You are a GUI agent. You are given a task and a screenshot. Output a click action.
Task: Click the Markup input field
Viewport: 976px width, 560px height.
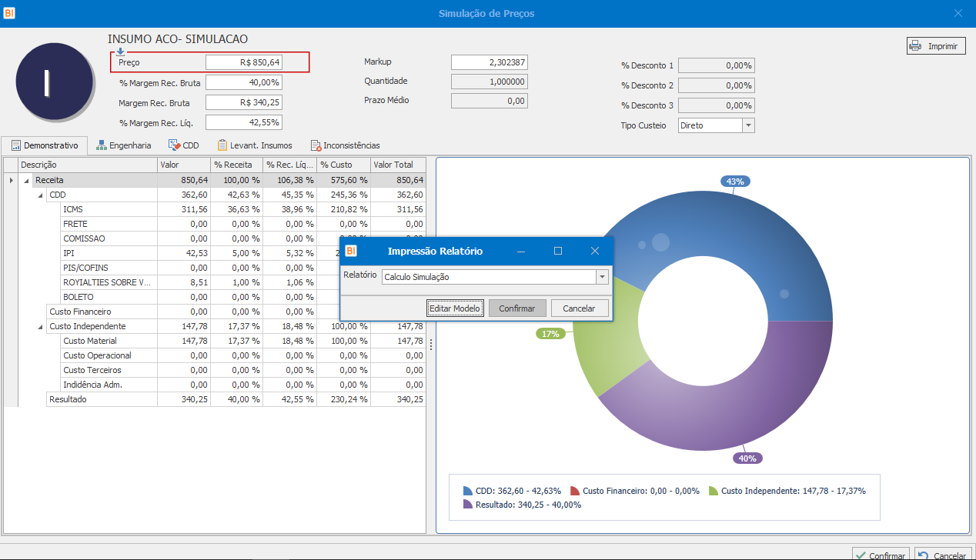click(x=489, y=62)
